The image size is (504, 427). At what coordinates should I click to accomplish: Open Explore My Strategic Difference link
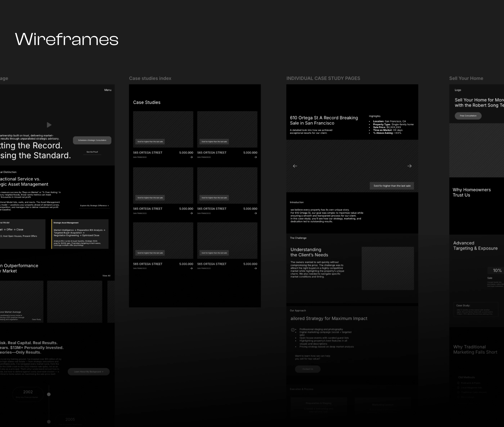[x=95, y=205]
